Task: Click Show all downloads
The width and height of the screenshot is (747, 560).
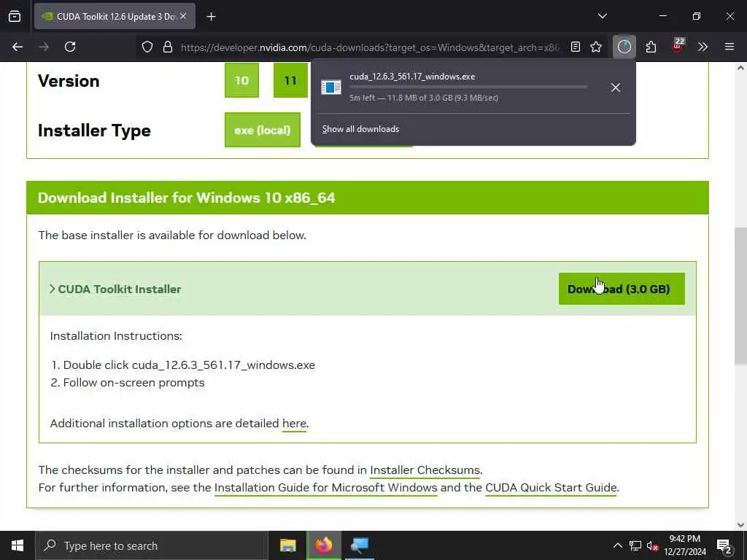Action: coord(360,129)
